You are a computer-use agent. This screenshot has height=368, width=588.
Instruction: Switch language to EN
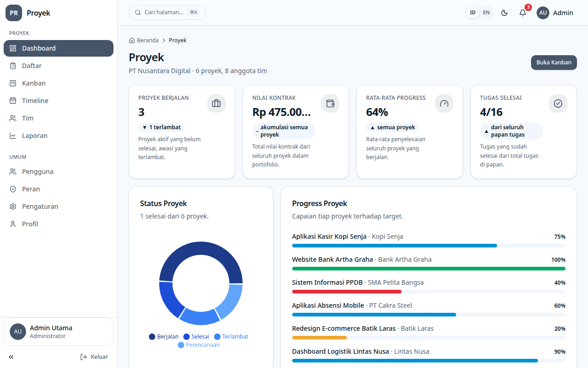(x=486, y=12)
